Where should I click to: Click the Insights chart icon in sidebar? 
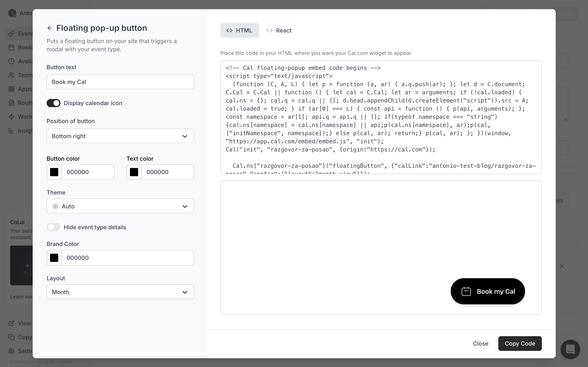11,131
